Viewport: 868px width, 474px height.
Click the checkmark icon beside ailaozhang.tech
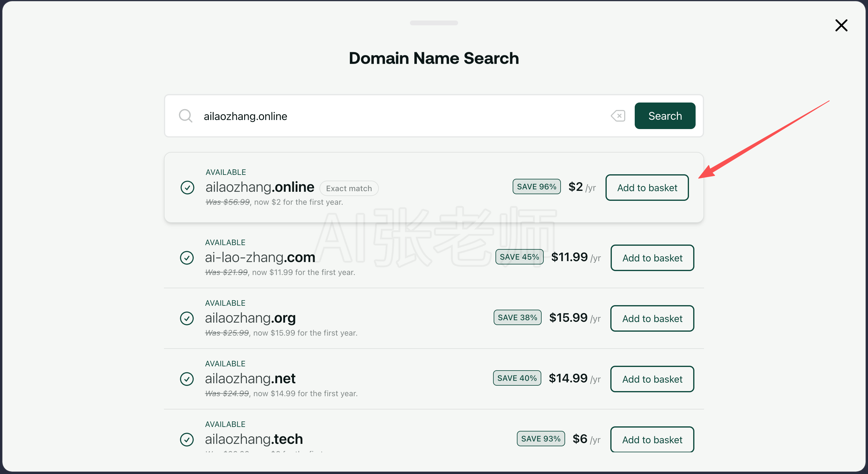pos(187,440)
